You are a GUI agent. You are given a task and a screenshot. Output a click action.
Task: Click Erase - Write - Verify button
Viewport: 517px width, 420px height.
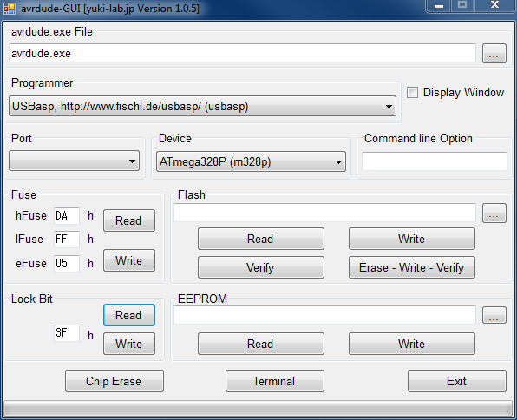412,267
